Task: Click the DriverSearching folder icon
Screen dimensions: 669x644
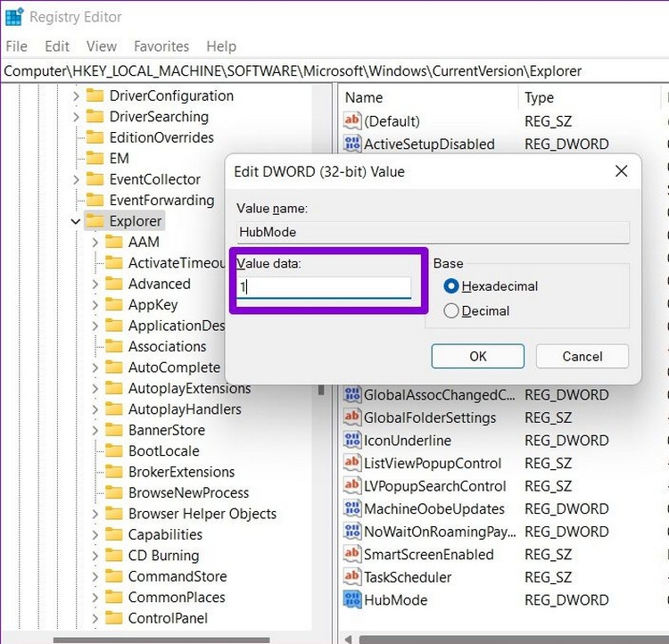Action: pos(95,116)
